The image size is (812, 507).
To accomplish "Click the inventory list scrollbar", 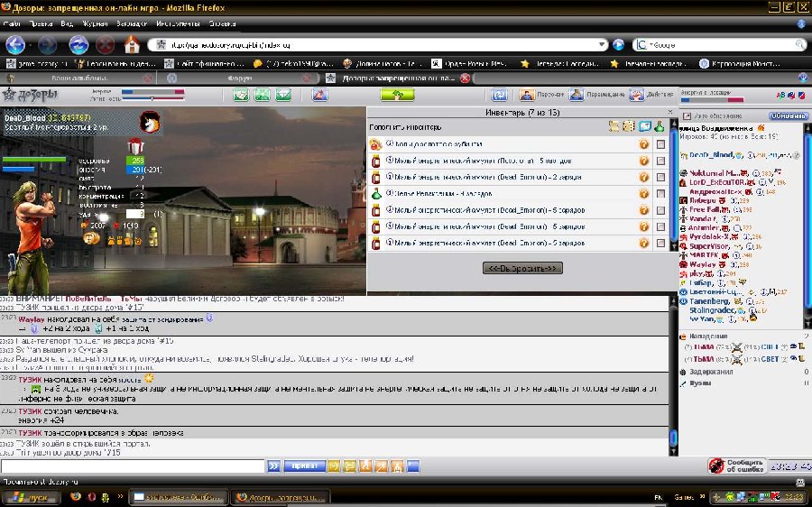I will [x=673, y=186].
